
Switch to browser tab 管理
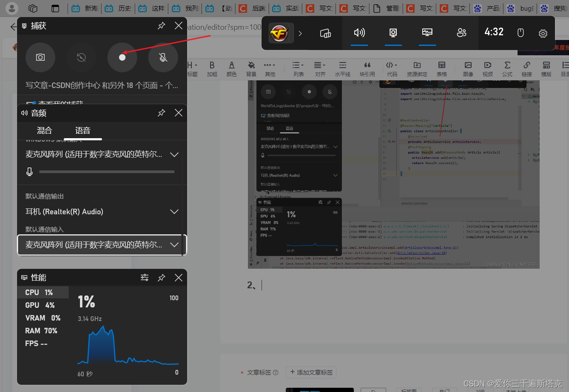[x=387, y=8]
